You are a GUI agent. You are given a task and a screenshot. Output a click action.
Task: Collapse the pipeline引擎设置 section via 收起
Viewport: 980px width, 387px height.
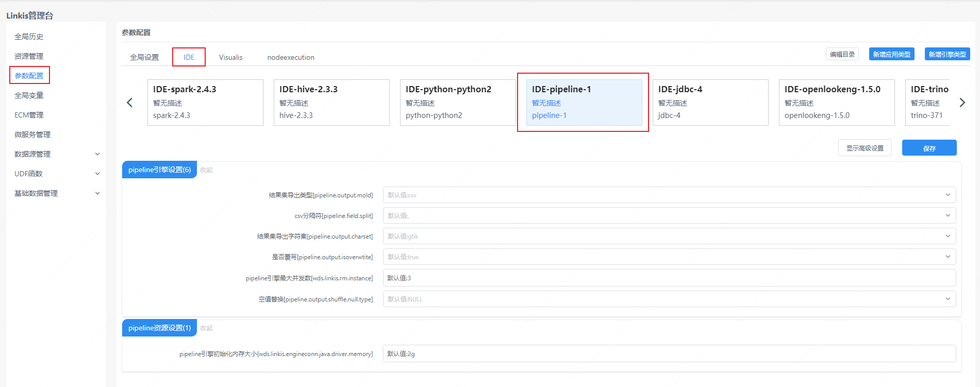pyautogui.click(x=206, y=170)
